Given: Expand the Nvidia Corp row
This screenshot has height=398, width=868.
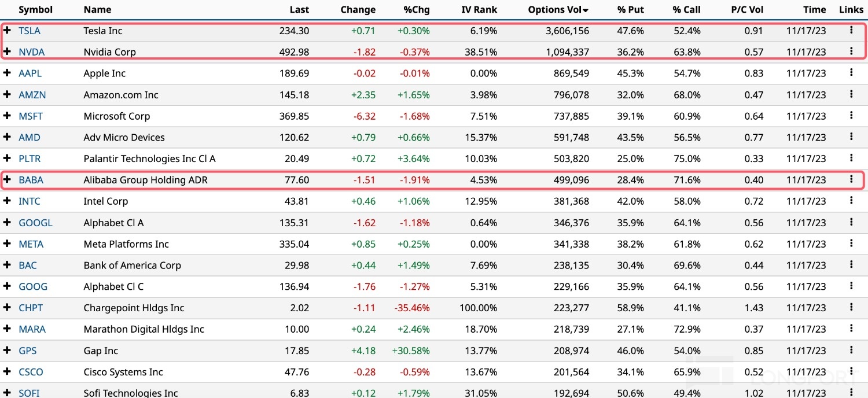Looking at the screenshot, I should pos(7,51).
